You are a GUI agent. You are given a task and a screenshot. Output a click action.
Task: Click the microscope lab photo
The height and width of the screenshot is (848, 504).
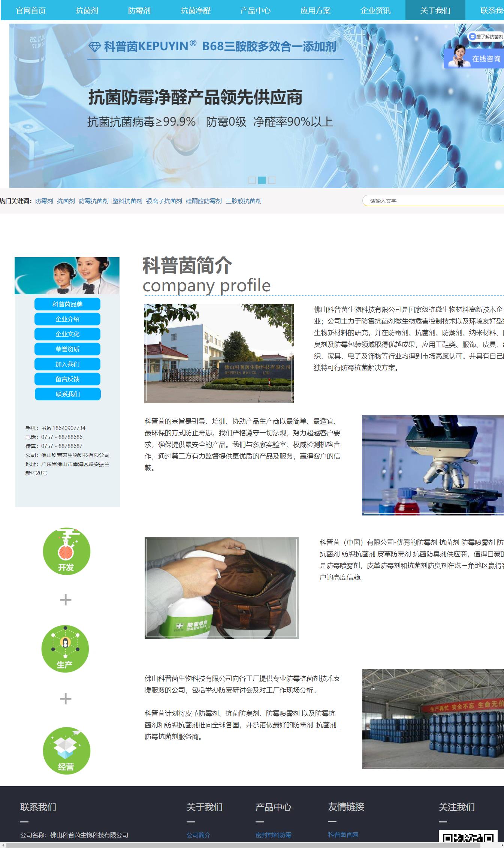pos(433,465)
